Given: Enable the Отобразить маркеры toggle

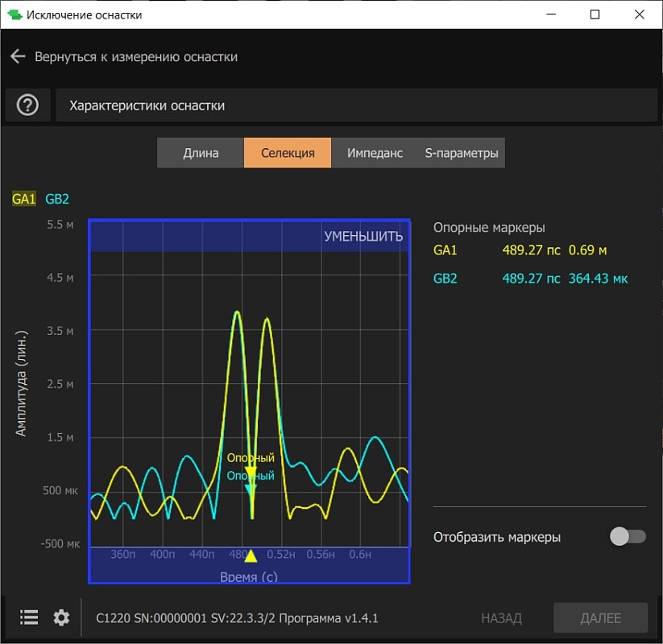Looking at the screenshot, I should pos(628,537).
